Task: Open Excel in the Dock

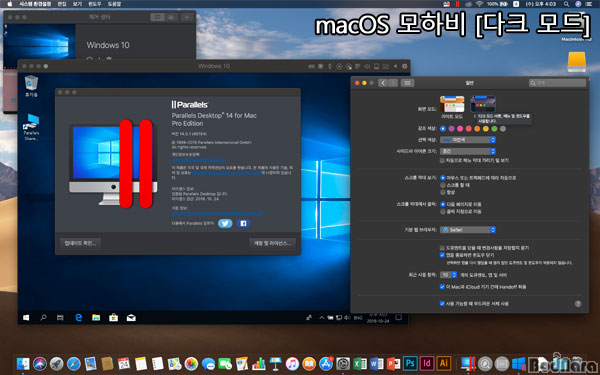Action: click(360, 364)
